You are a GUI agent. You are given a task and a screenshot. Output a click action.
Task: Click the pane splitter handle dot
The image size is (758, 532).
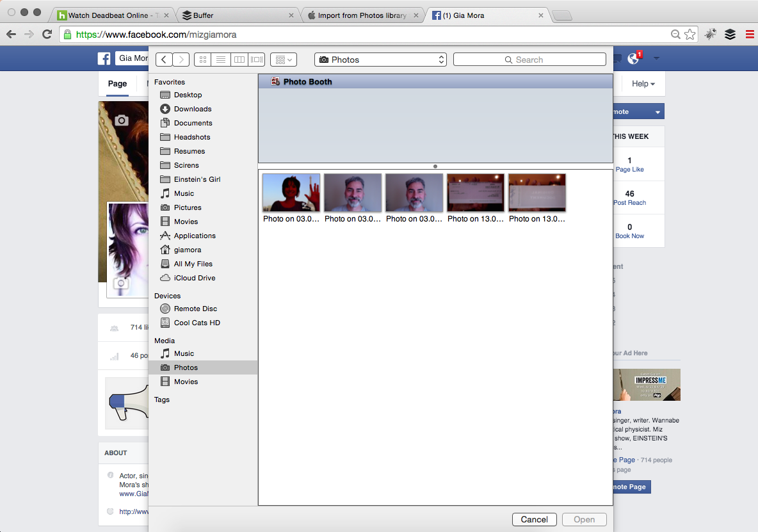(435, 166)
